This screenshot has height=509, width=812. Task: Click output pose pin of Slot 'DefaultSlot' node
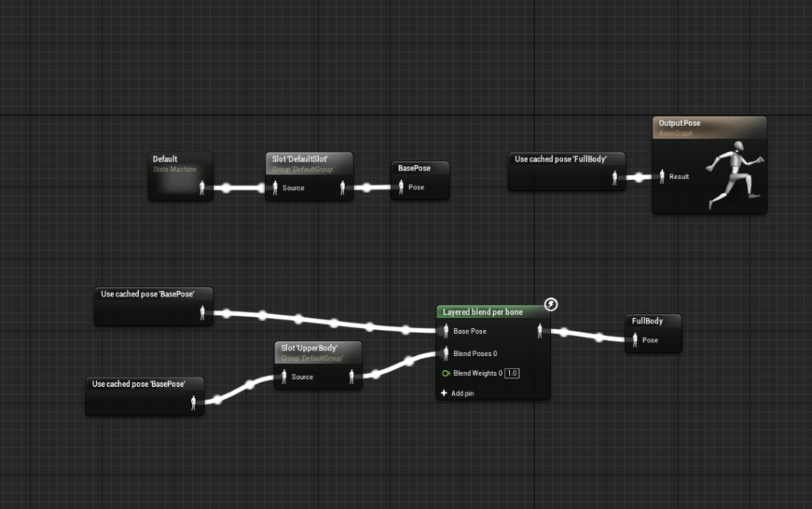343,188
